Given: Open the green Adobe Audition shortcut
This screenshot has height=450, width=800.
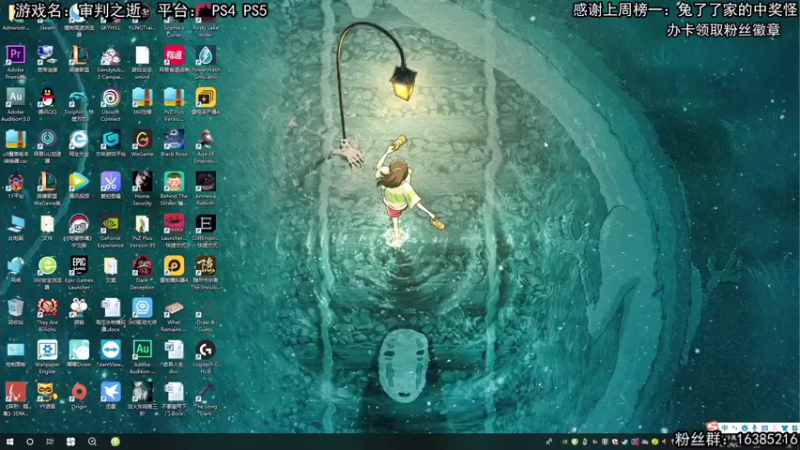Looking at the screenshot, I should 142,350.
